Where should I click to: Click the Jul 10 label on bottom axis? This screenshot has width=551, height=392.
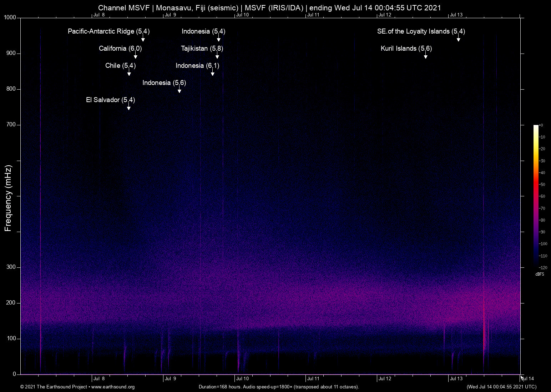(242, 379)
